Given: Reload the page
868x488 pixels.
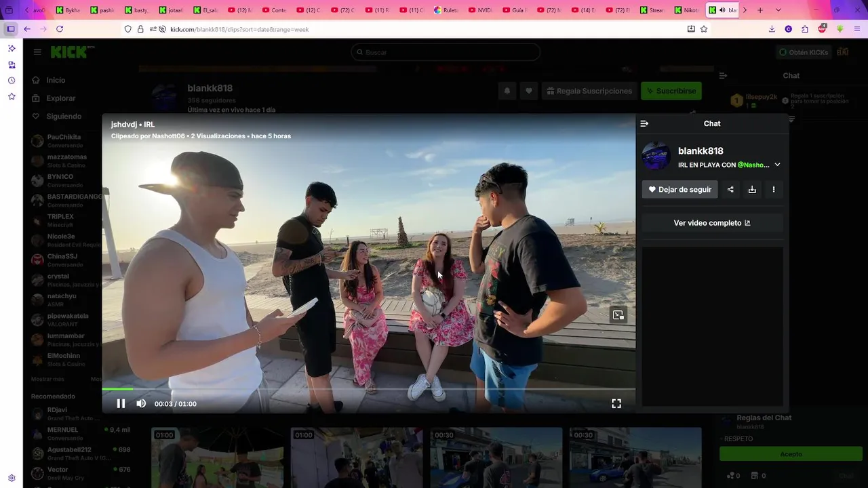Looking at the screenshot, I should point(60,29).
